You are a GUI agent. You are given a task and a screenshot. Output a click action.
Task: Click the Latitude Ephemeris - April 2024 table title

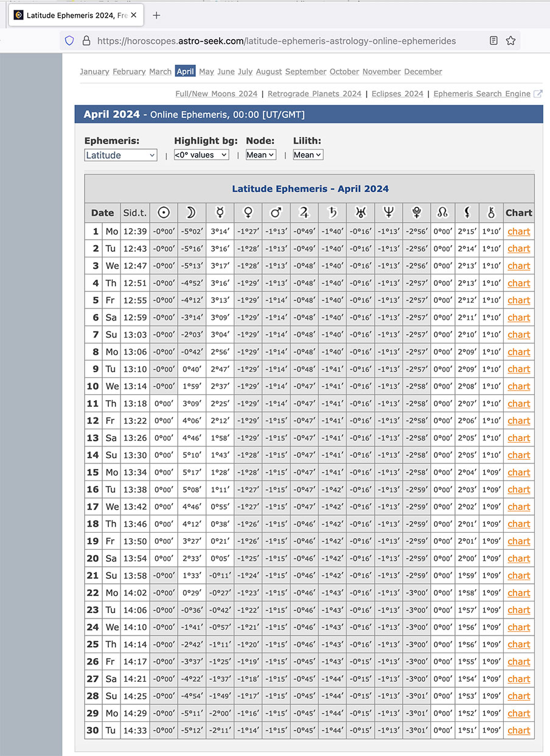310,189
